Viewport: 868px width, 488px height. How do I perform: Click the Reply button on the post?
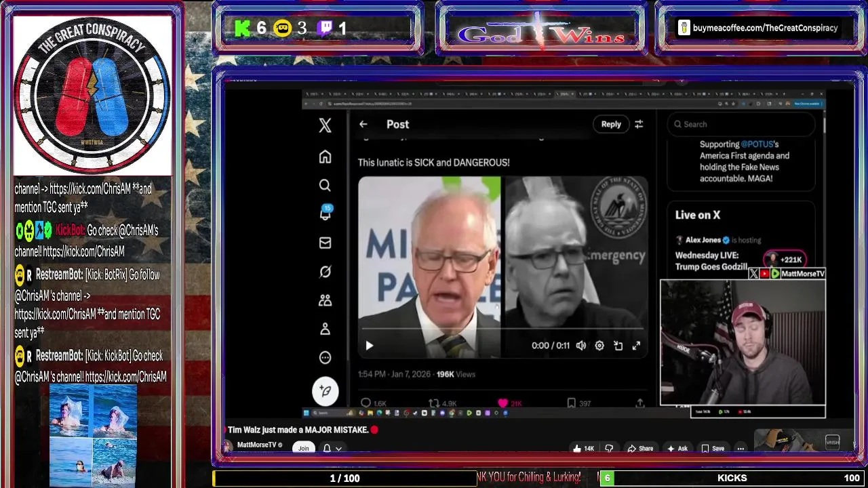coord(611,124)
